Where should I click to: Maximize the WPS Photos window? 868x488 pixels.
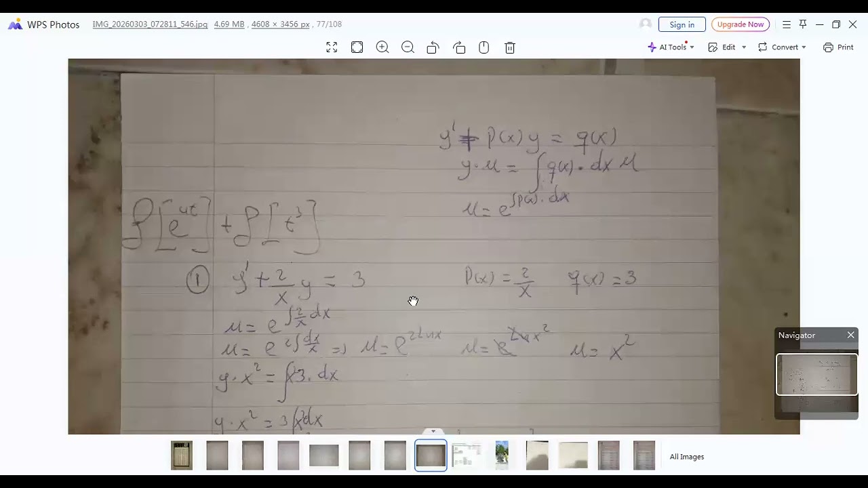[836, 24]
